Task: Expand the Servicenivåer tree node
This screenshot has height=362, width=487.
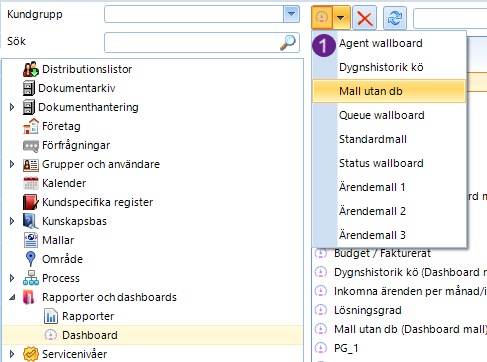Action: click(x=12, y=354)
